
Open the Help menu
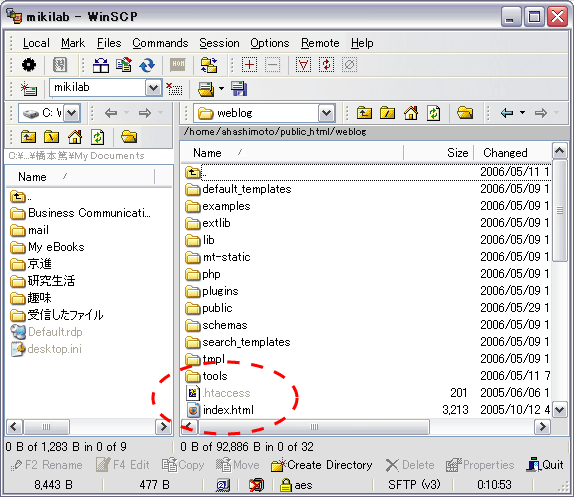362,43
